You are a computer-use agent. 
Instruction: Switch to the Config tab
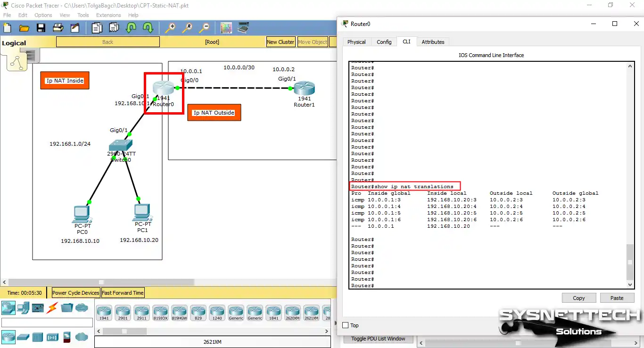pos(384,41)
